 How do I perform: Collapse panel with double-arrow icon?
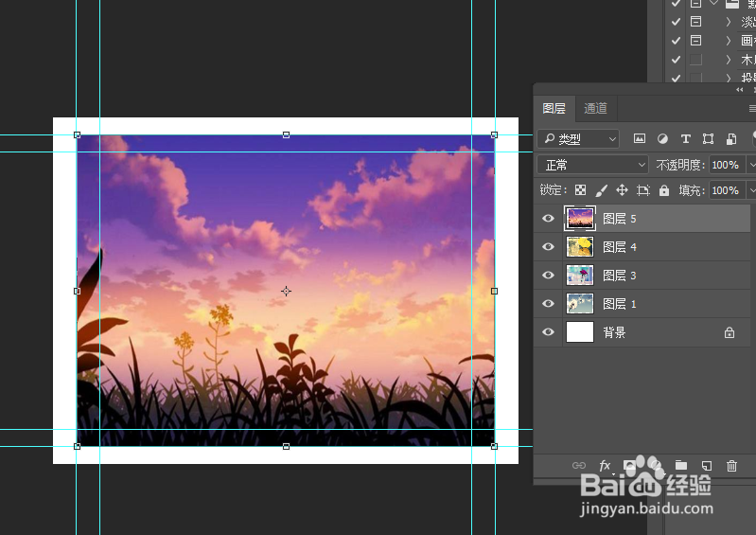pyautogui.click(x=740, y=90)
